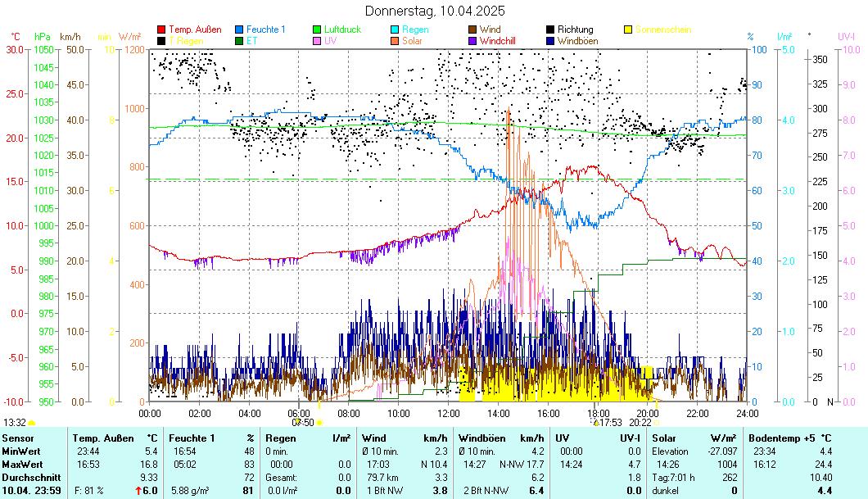Screen dimensions: 868x499
Task: Click the yellow Sonnenschein legend square
Action: [628, 29]
